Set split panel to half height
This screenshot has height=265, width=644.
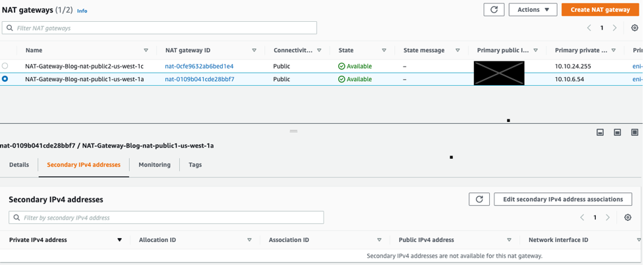(617, 132)
